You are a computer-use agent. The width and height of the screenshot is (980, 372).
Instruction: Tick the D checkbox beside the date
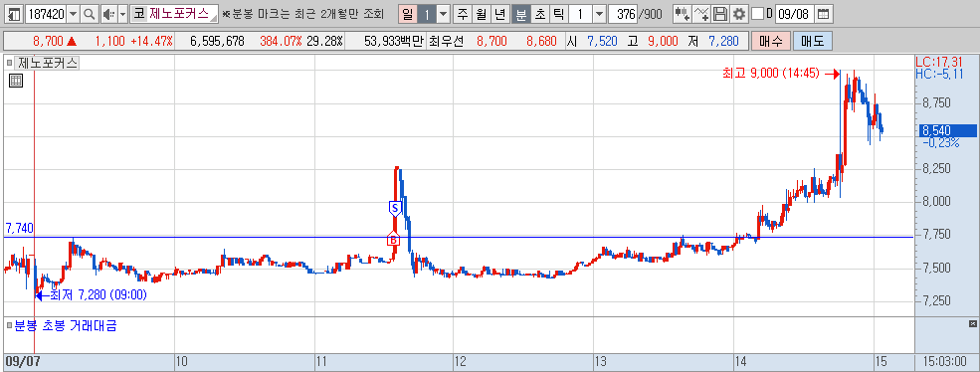(x=757, y=13)
